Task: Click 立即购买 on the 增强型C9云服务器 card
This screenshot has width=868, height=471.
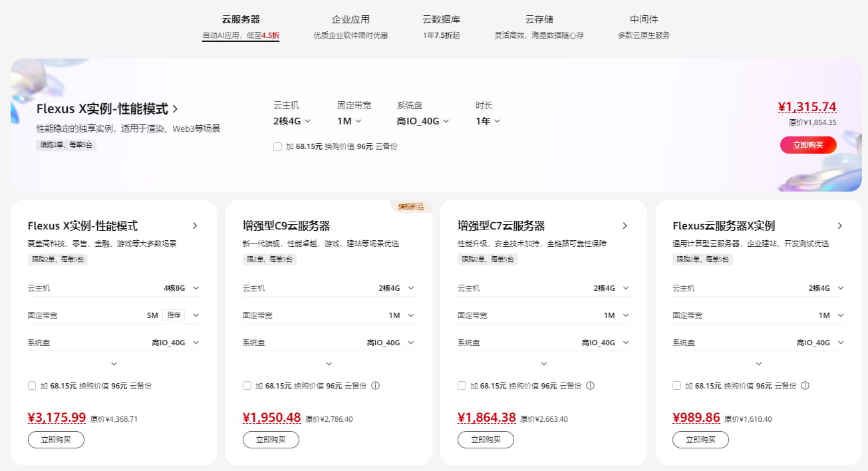Action: pyautogui.click(x=271, y=439)
